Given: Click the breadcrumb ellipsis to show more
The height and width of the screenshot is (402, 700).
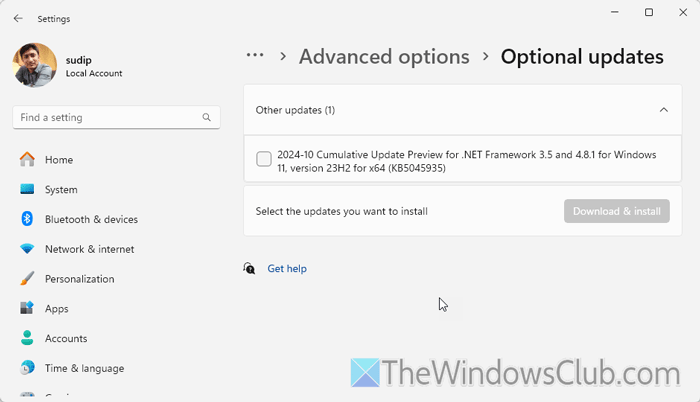Looking at the screenshot, I should pyautogui.click(x=256, y=56).
